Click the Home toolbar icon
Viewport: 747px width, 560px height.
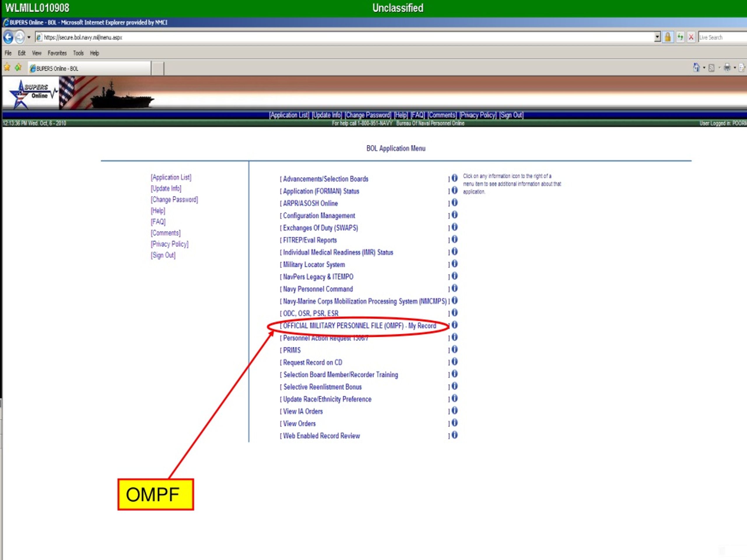696,68
